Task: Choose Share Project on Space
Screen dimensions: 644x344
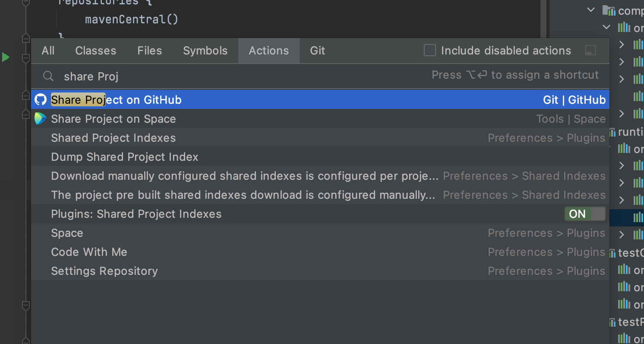Action: coord(114,119)
